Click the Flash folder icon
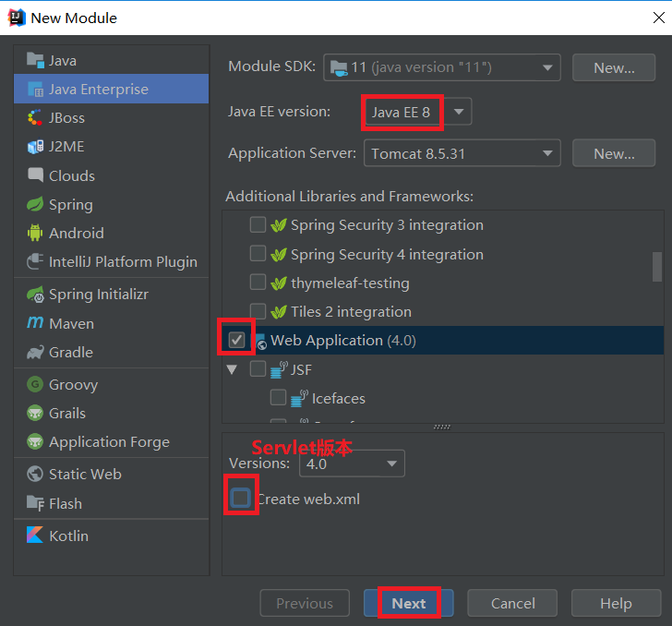The image size is (672, 626). 35,503
